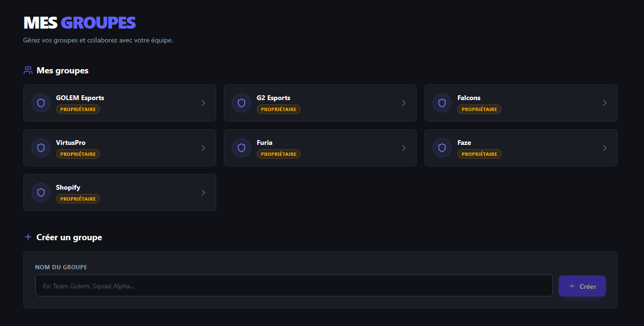Viewport: 644px width, 326px height.
Task: Click the group name input field
Action: (x=294, y=285)
